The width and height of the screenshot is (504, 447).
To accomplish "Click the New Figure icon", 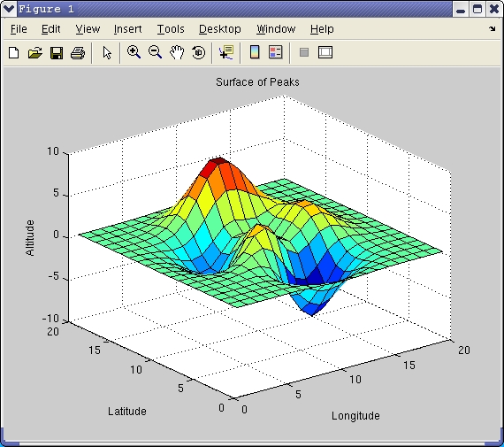I will point(14,52).
